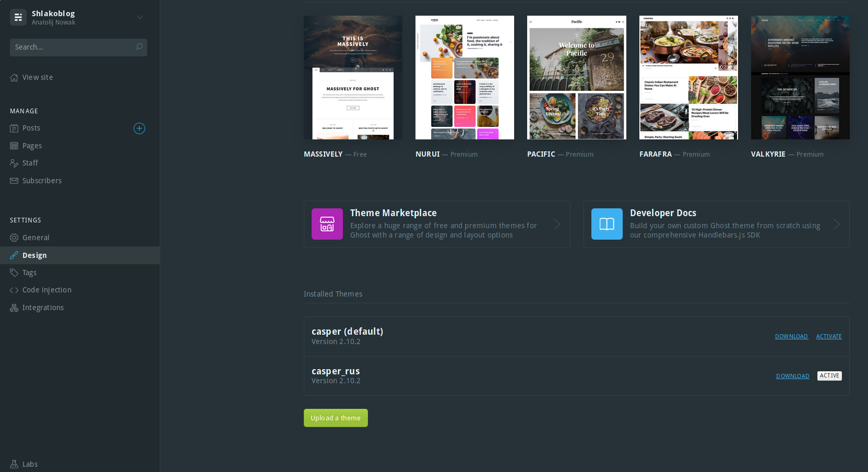Viewport: 868px width, 472px height.
Task: Click the Developer Docs chevron arrow
Action: [837, 224]
